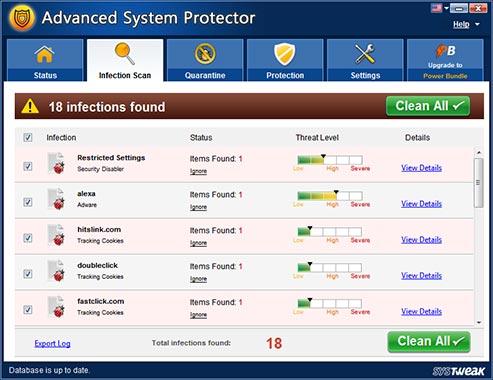Open the Protection shield icon

285,54
